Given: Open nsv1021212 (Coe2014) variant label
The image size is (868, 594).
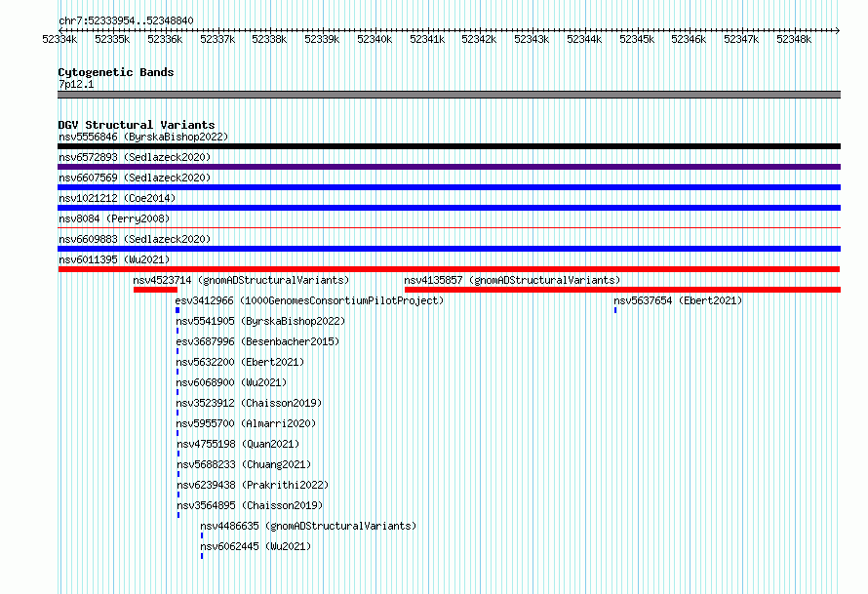Looking at the screenshot, I should coord(117,198).
